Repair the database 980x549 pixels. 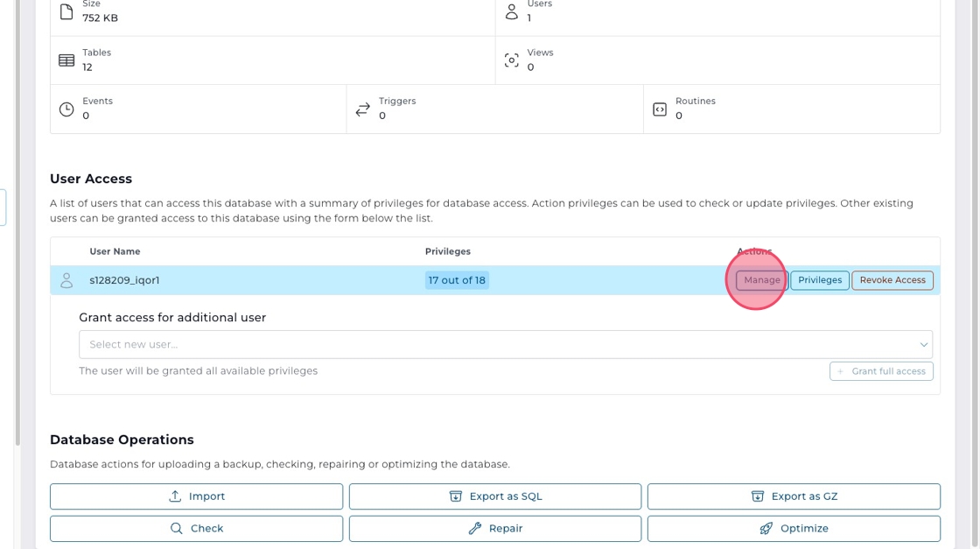pyautogui.click(x=495, y=529)
